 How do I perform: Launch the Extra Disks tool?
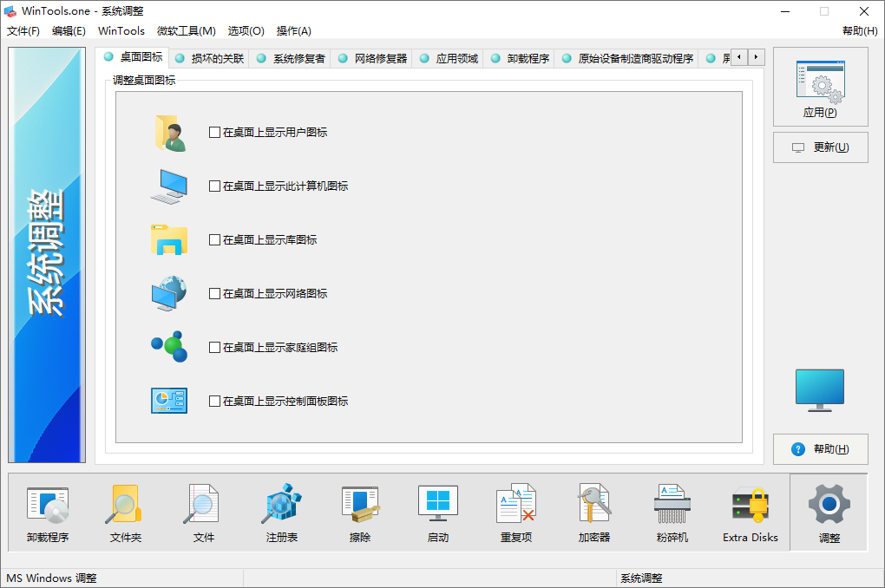click(x=750, y=512)
